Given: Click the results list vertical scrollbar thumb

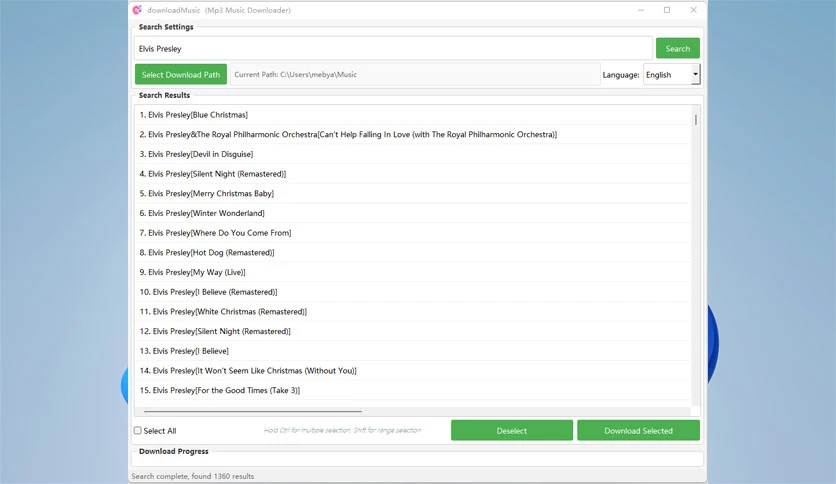Looking at the screenshot, I should (x=695, y=119).
